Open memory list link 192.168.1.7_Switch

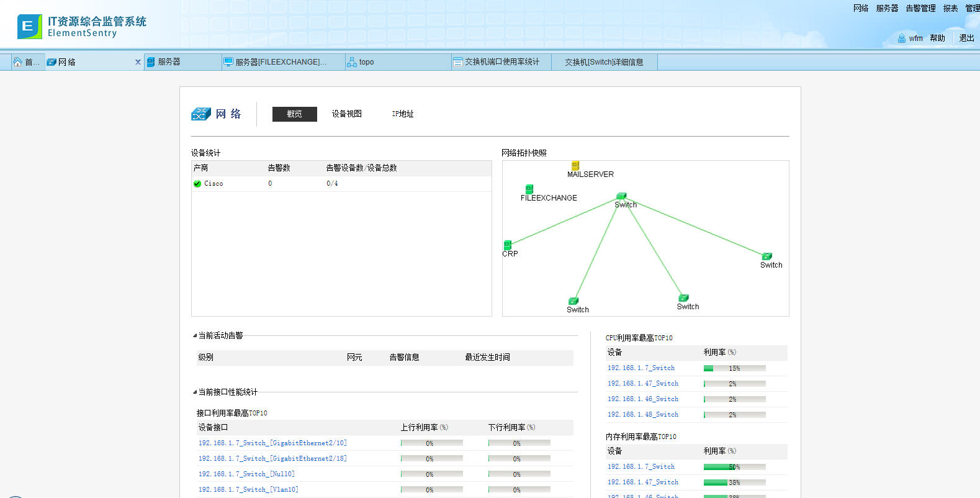click(x=641, y=467)
